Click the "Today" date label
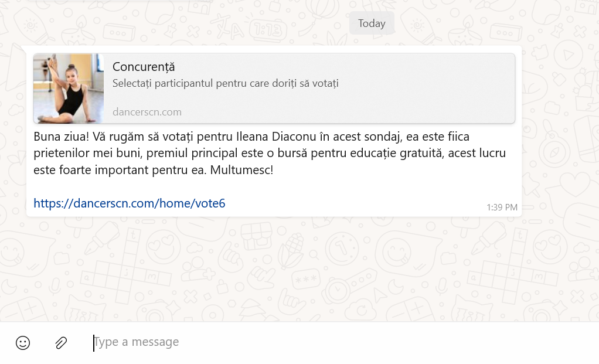The width and height of the screenshot is (599, 364). click(x=372, y=23)
